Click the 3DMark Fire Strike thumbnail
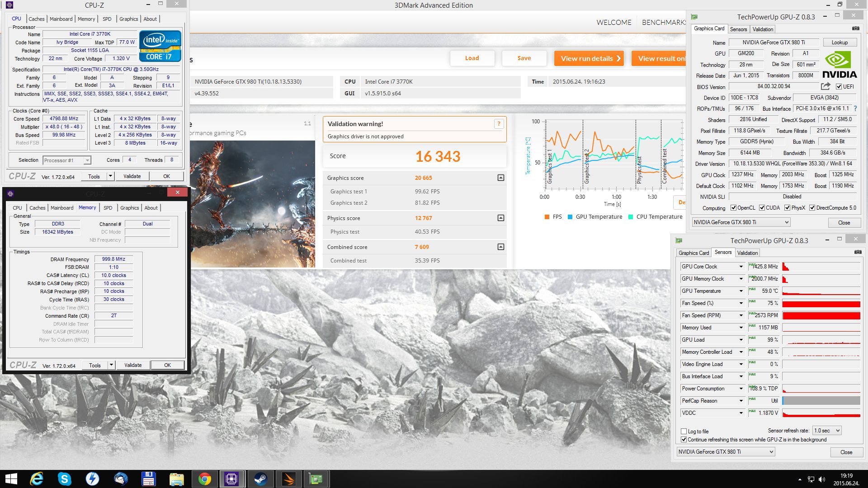Viewport: 868px width, 488px height. [252, 204]
